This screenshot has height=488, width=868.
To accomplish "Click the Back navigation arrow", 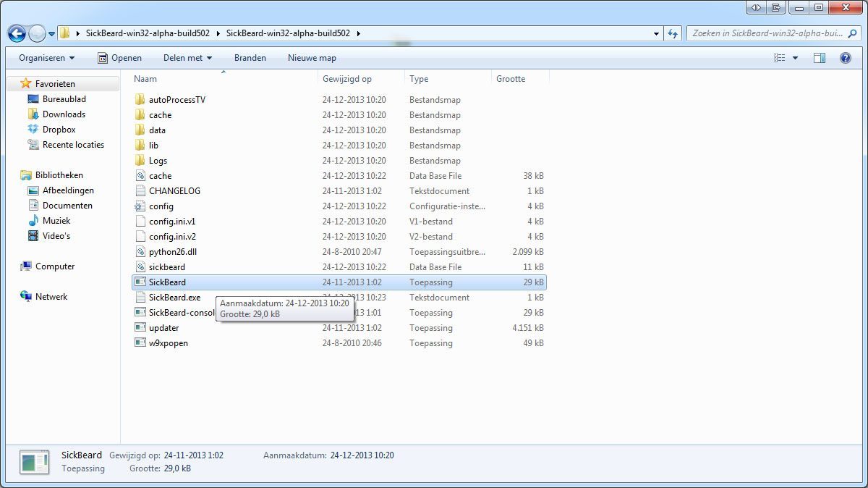I will pyautogui.click(x=17, y=33).
